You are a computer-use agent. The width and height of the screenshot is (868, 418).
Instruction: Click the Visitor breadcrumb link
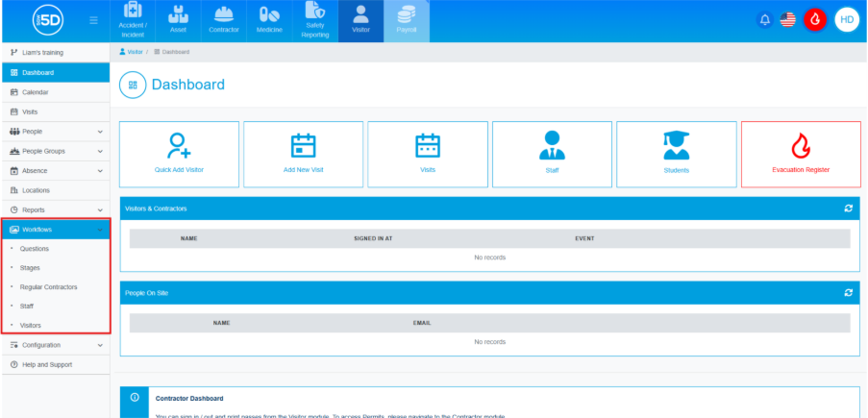point(135,51)
